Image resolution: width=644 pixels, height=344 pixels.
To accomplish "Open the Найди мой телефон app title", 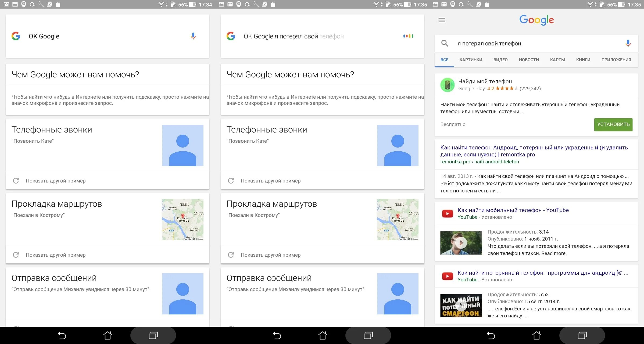I will [485, 81].
